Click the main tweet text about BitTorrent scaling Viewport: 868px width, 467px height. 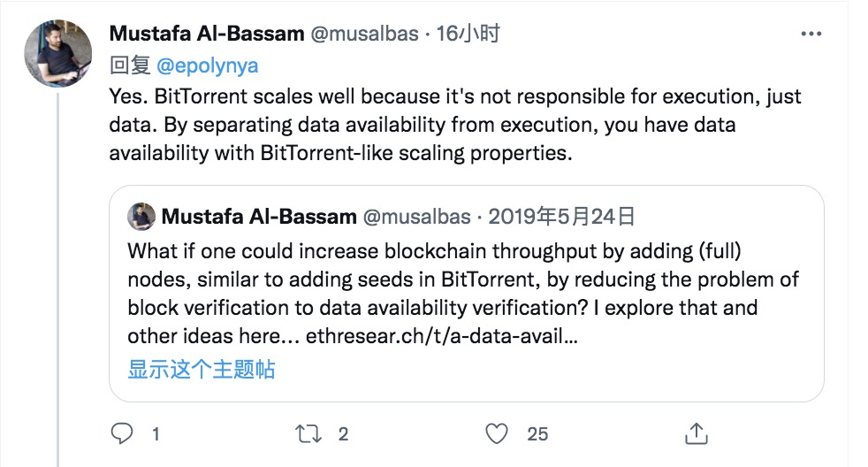455,125
